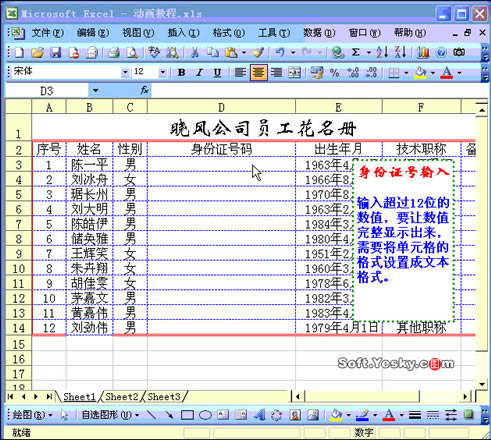Click the AutoSum sigma icon
Image resolution: width=491 pixels, height=440 pixels.
pyautogui.click(x=356, y=52)
